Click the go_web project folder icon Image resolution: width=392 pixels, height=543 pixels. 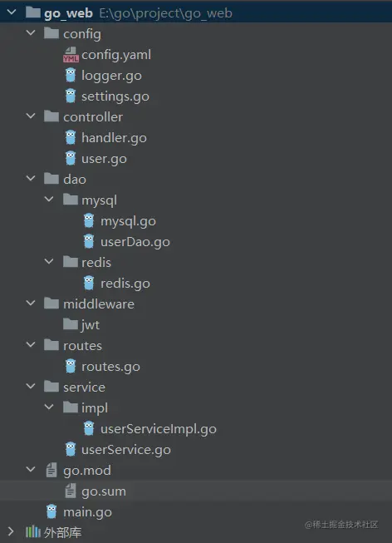(x=33, y=12)
